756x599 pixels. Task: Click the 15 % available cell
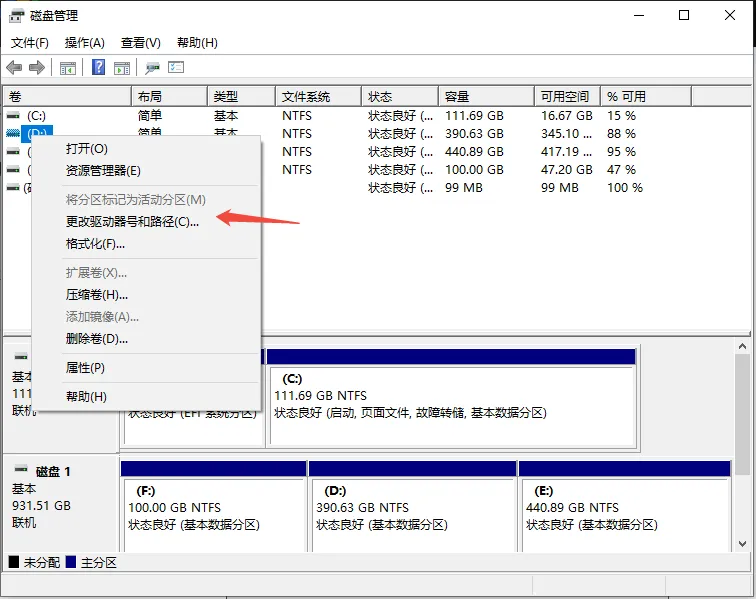click(x=621, y=116)
